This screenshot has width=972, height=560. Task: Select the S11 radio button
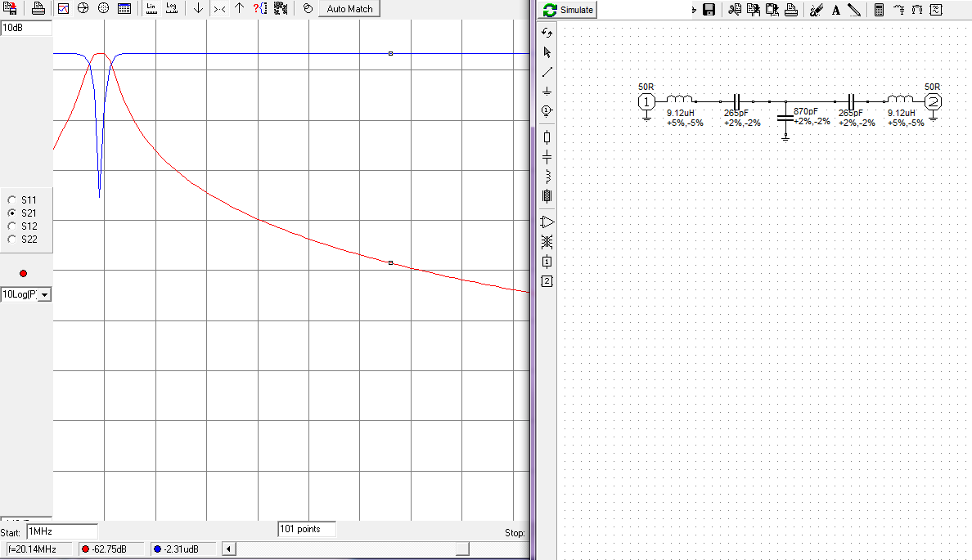point(11,200)
